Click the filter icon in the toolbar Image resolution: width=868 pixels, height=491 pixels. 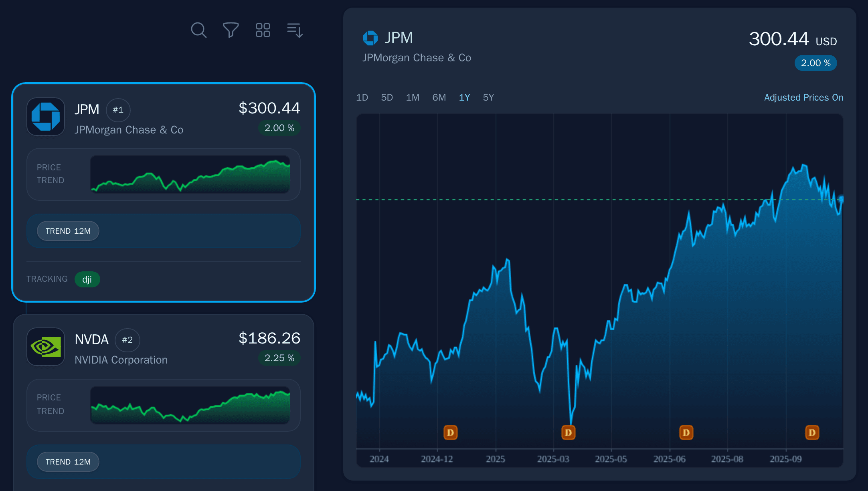pos(231,30)
